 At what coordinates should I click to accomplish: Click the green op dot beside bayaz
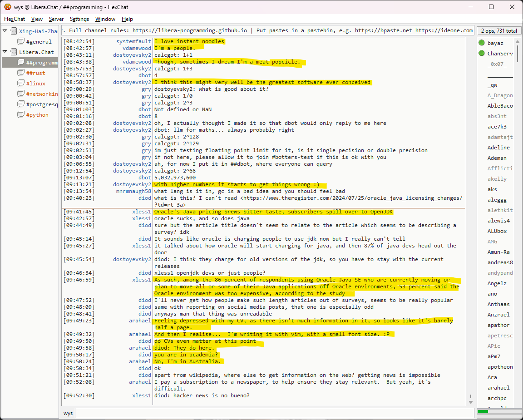(x=481, y=43)
